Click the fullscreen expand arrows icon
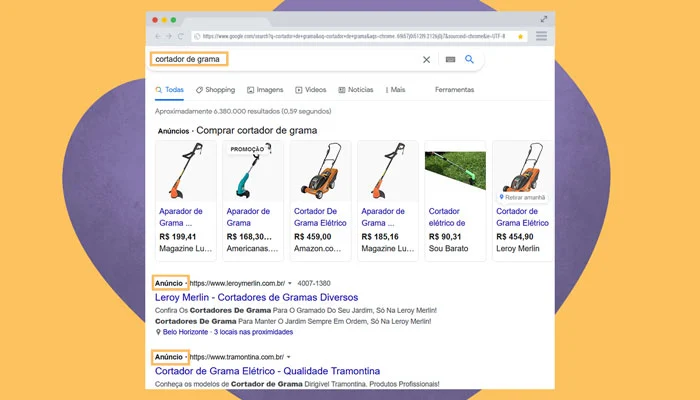The image size is (700, 400). [x=544, y=19]
